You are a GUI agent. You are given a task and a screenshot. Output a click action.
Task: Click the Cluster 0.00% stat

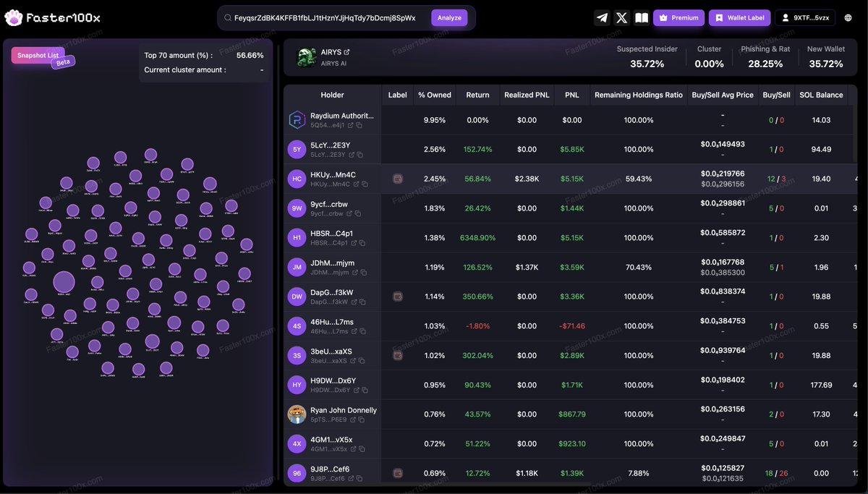pos(709,57)
